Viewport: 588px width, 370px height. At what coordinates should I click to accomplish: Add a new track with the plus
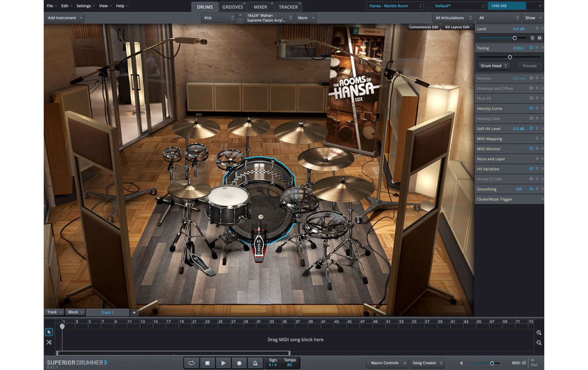click(134, 312)
